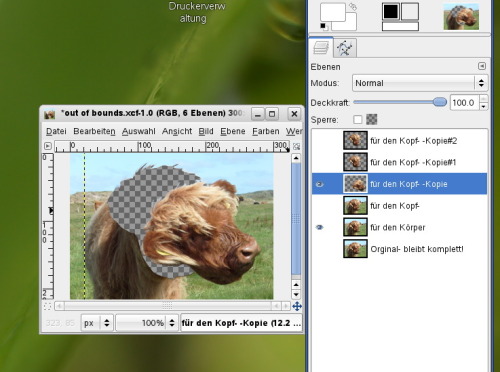Click rightmost horizontal scrollbar arrow
The height and width of the screenshot is (372, 500).
click(x=286, y=306)
